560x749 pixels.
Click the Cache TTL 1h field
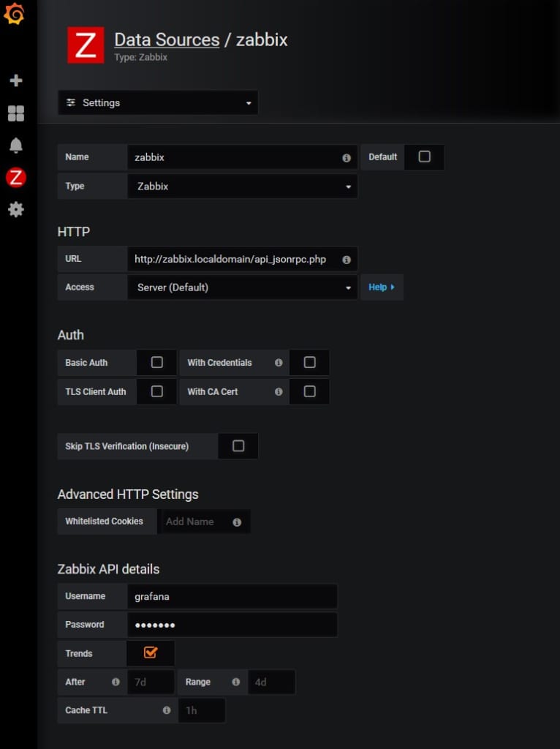[x=202, y=710]
